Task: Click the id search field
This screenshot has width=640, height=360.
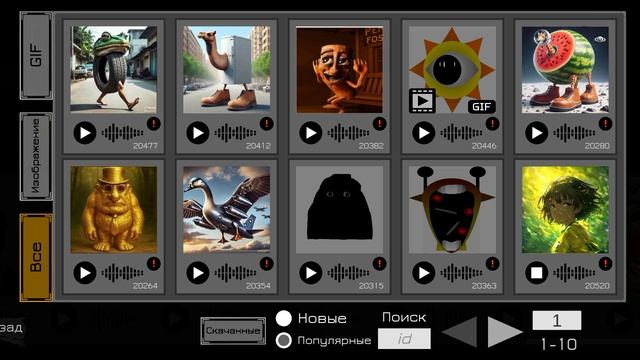Action: 404,339
